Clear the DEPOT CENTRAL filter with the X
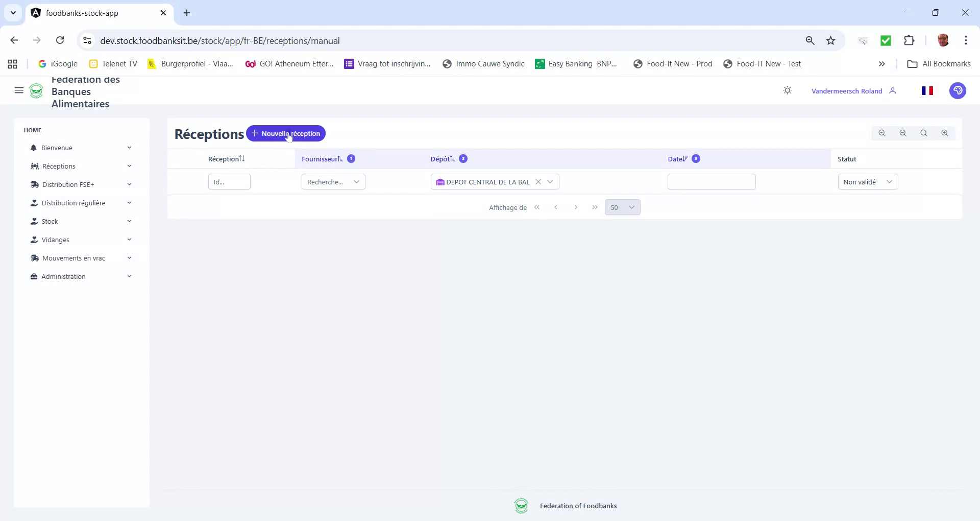Screen dimensions: 980x521 click(539, 181)
